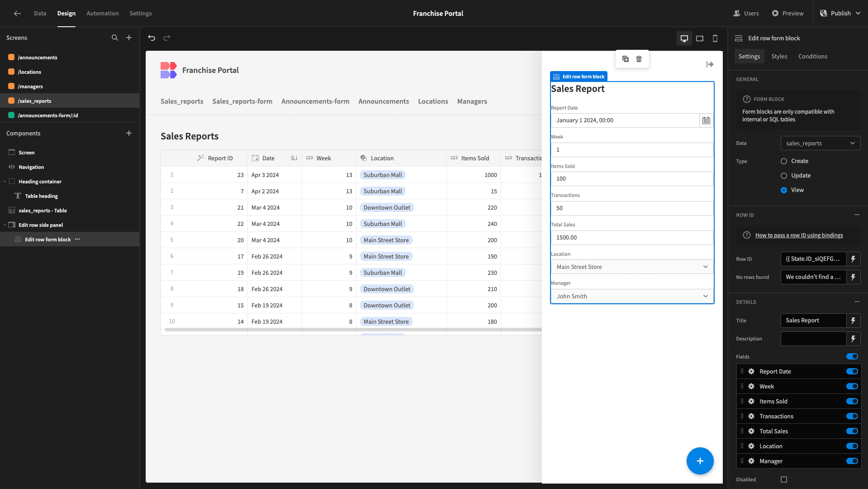Open row ID bindings help link
868x489 pixels.
click(x=799, y=235)
